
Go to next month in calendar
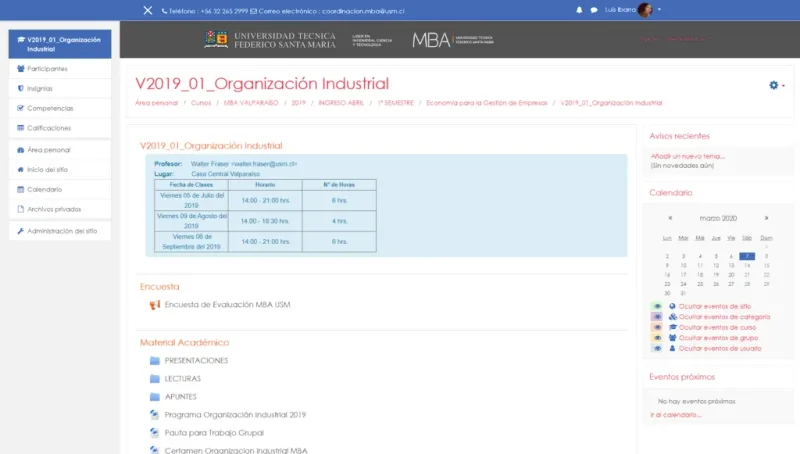766,218
